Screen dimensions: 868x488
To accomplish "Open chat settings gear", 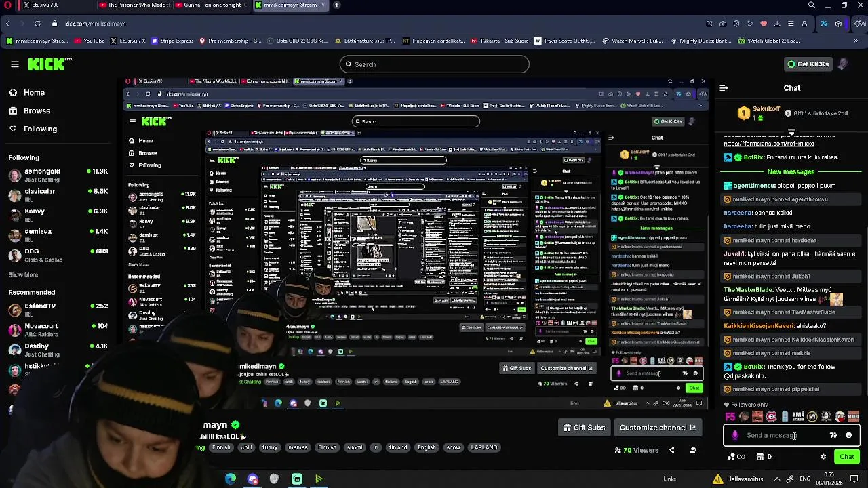I will point(823,457).
